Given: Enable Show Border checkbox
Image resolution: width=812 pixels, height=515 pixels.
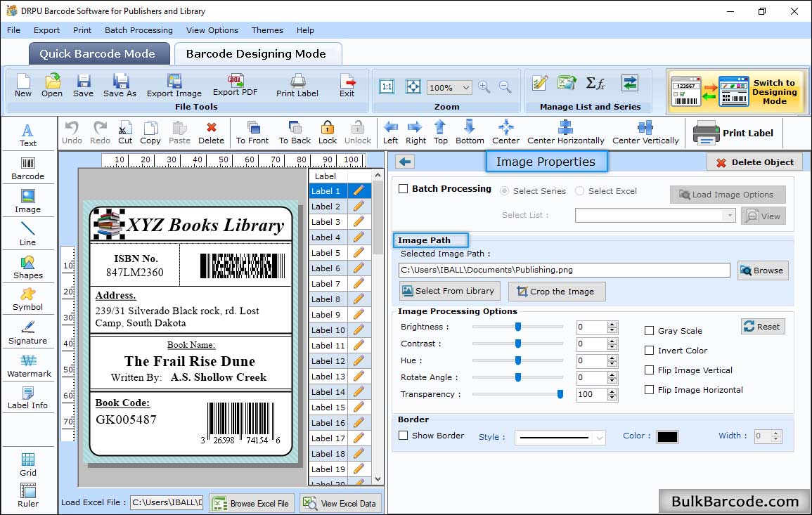Looking at the screenshot, I should 404,436.
